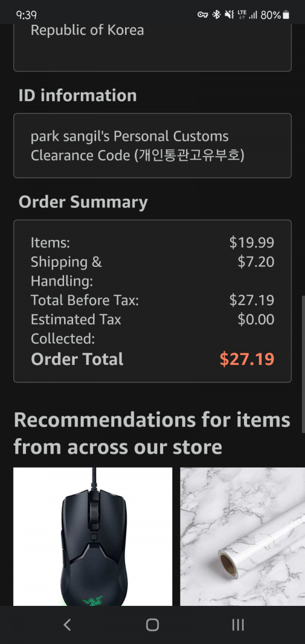Tap the muted vibrate status icon
This screenshot has height=644, width=305.
pos(229,15)
